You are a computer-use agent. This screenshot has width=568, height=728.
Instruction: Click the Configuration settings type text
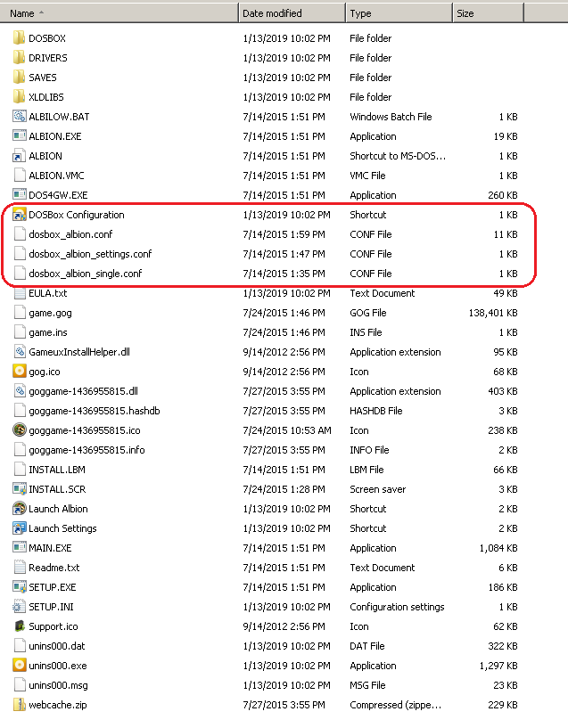(x=397, y=607)
